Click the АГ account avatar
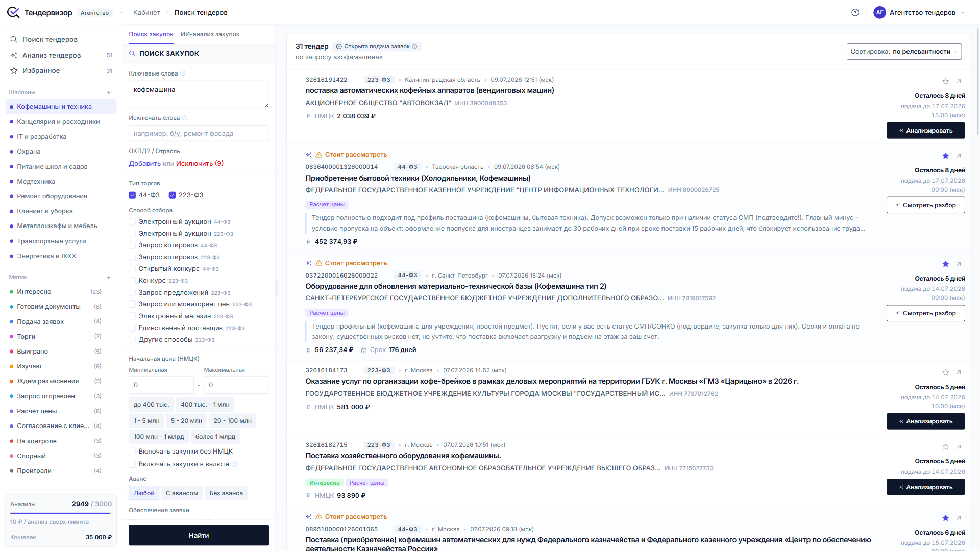Viewport: 980px width, 551px height. pyautogui.click(x=879, y=13)
